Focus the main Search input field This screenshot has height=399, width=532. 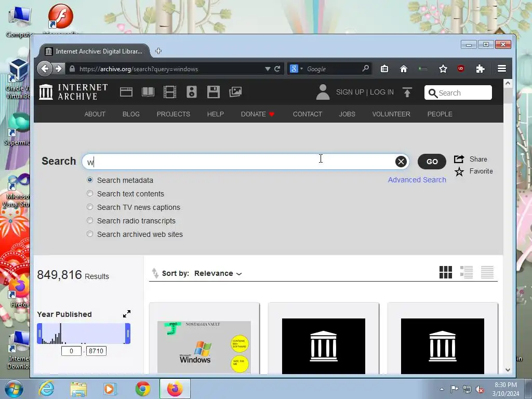click(245, 162)
